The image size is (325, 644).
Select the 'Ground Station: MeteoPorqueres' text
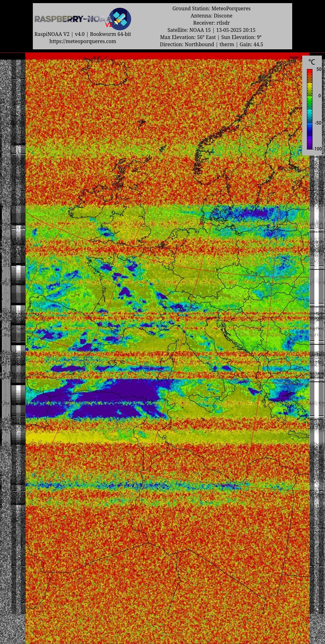coord(211,8)
